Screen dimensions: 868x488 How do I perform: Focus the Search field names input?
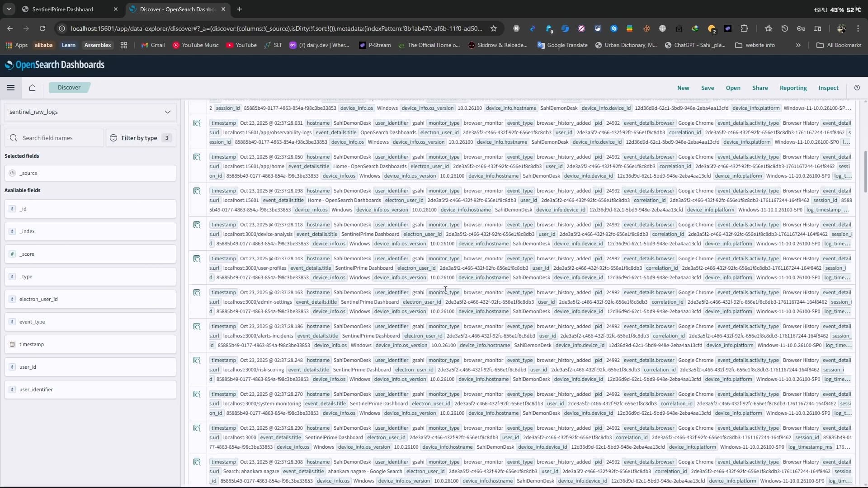tap(54, 138)
